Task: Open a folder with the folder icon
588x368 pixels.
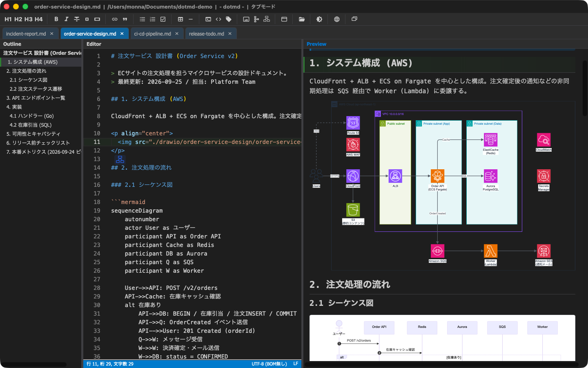Action: (302, 19)
